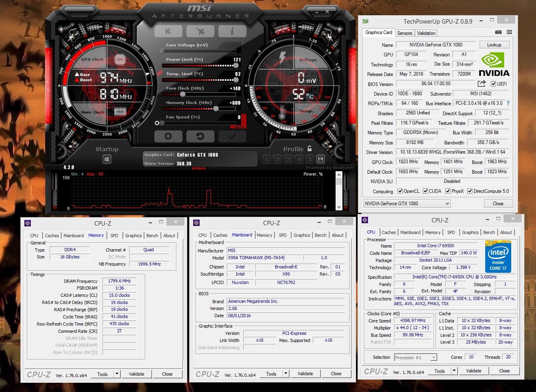Open the GPU-Z hamburger menu
The image size is (536, 392).
click(x=509, y=32)
